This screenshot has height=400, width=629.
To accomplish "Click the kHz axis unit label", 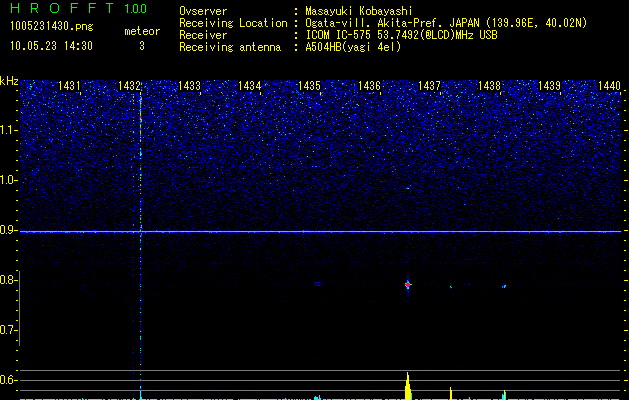I will click(x=9, y=81).
